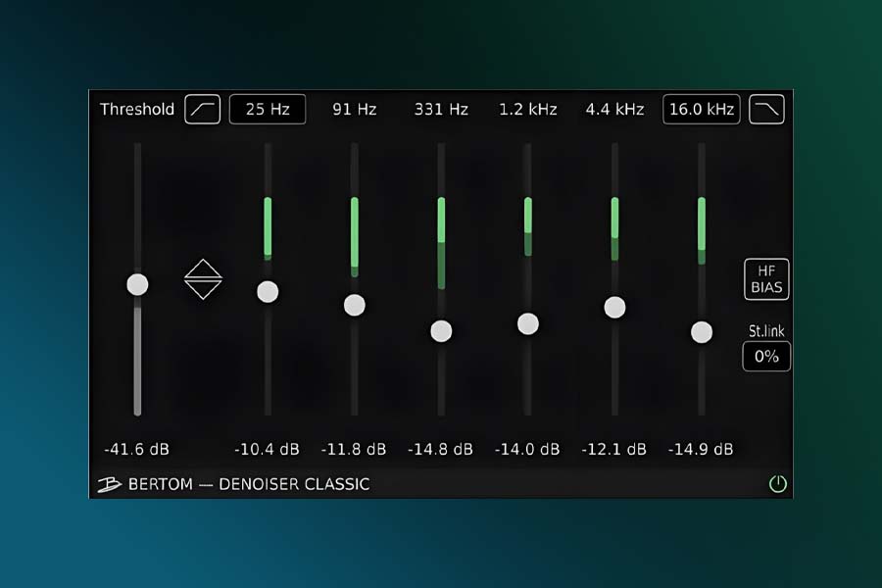Click the -14.8 dB value
882x588 pixels.
pyautogui.click(x=440, y=449)
